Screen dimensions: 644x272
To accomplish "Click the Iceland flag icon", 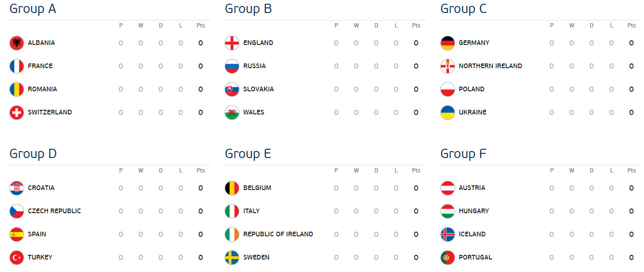I will point(448,234).
